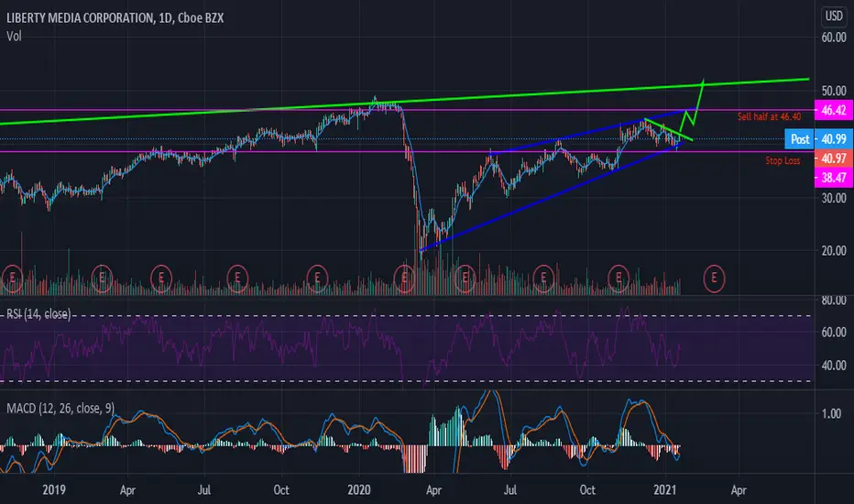This screenshot has height=504, width=854.
Task: Click the 2020 label on the time axis
Action: (x=359, y=490)
